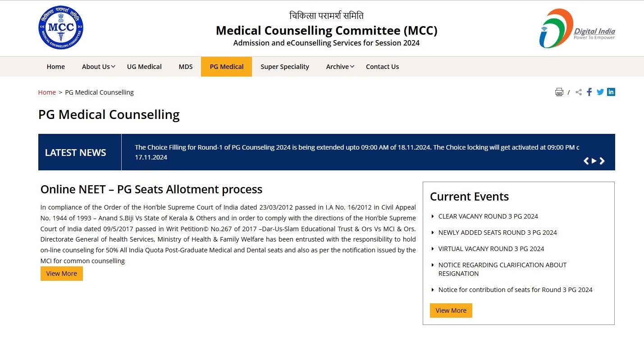The height and width of the screenshot is (338, 644).
Task: Click View More under NEET-PG Seats Allotment
Action: [x=62, y=274]
